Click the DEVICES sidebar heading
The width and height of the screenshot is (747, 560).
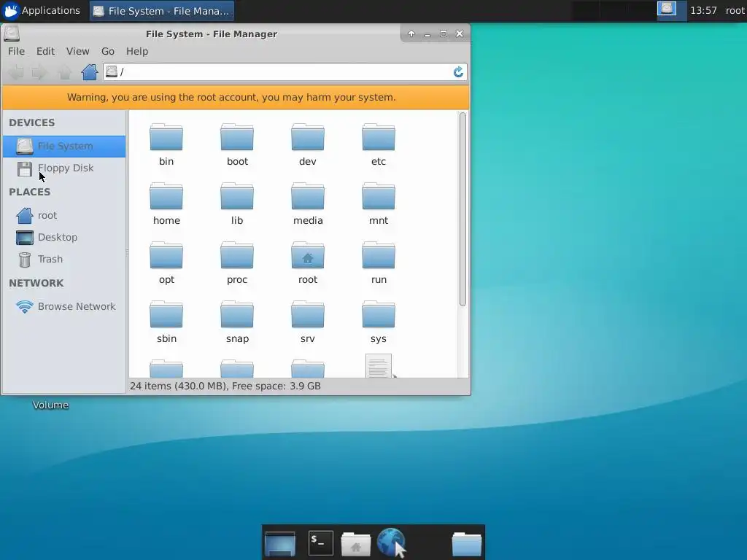coord(32,122)
